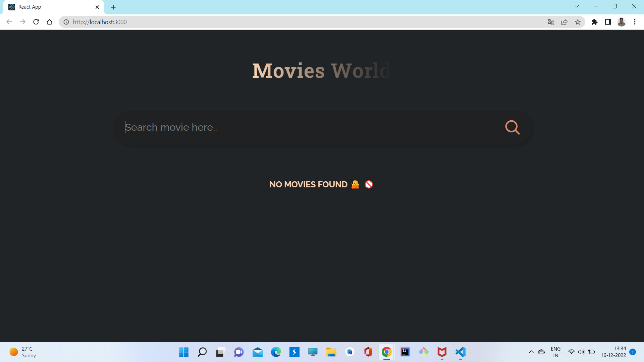View site information icon in address bar

pos(66,22)
